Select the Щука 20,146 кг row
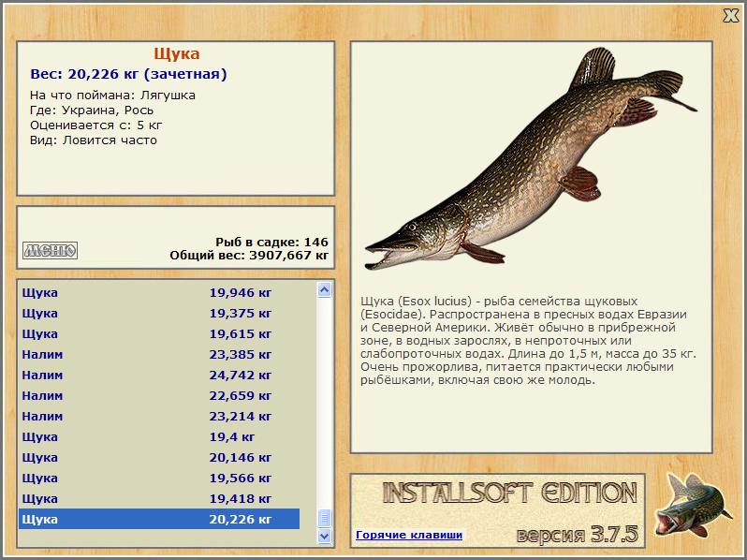The image size is (747, 560). (x=159, y=457)
